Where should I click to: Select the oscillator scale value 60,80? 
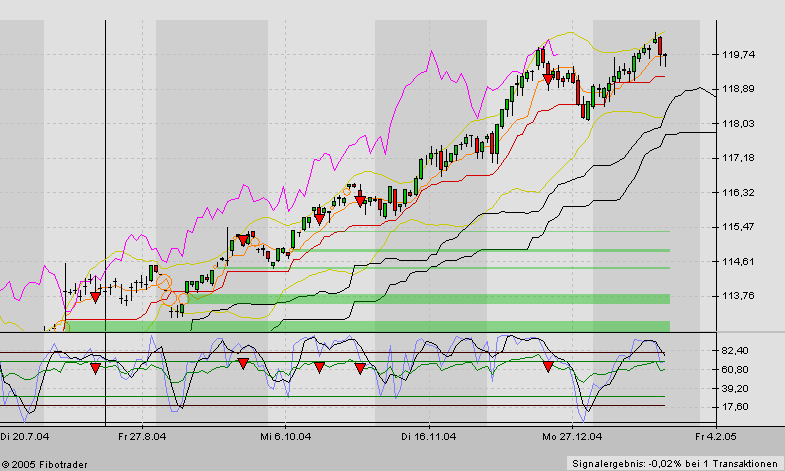(x=735, y=370)
